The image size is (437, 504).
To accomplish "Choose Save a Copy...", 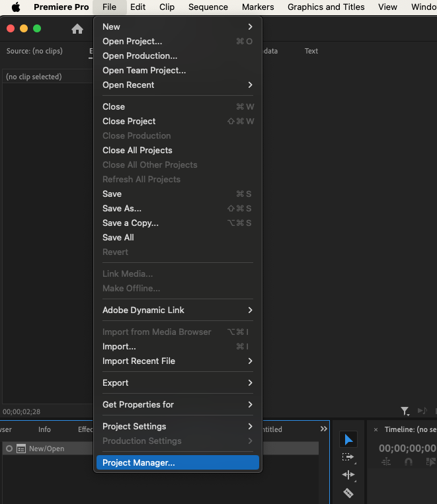I will tap(178, 223).
